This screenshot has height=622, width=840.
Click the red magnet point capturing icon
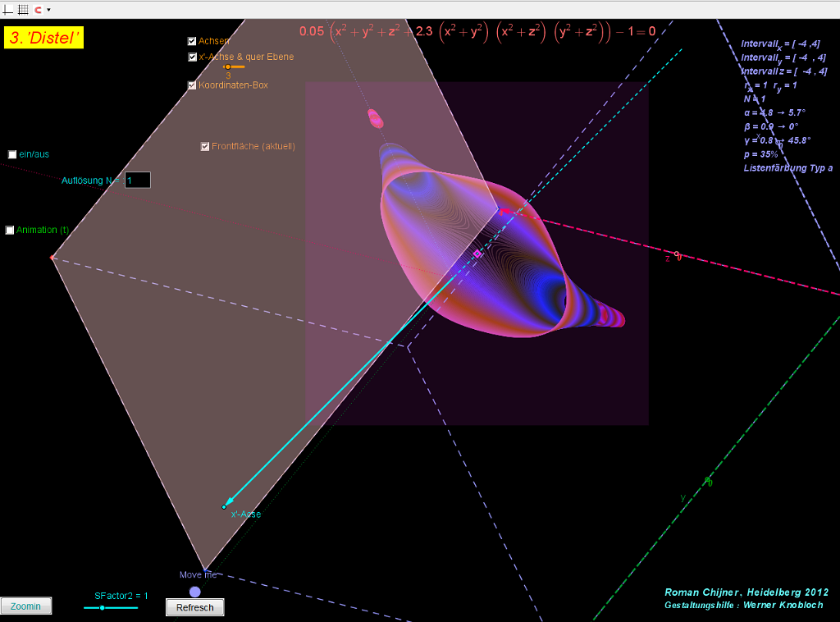[38, 10]
